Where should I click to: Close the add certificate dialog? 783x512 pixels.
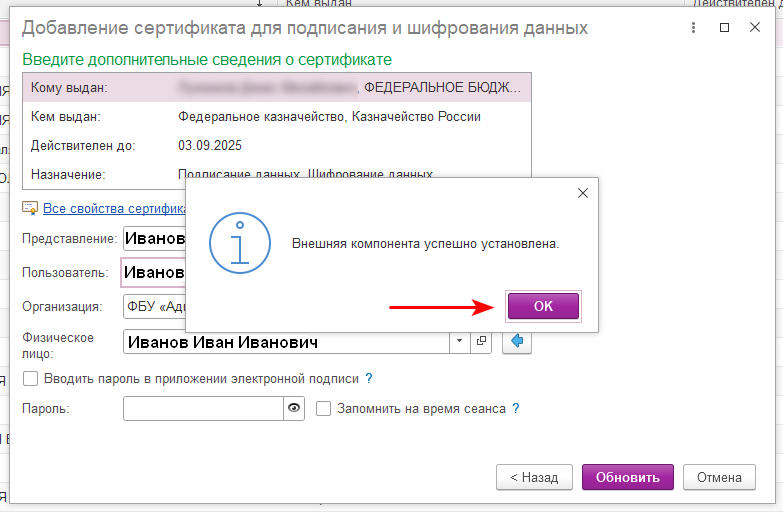[755, 28]
